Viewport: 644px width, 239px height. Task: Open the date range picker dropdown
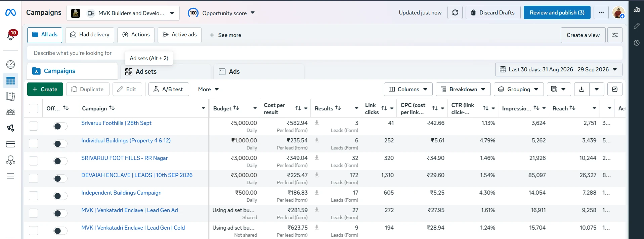(x=559, y=69)
